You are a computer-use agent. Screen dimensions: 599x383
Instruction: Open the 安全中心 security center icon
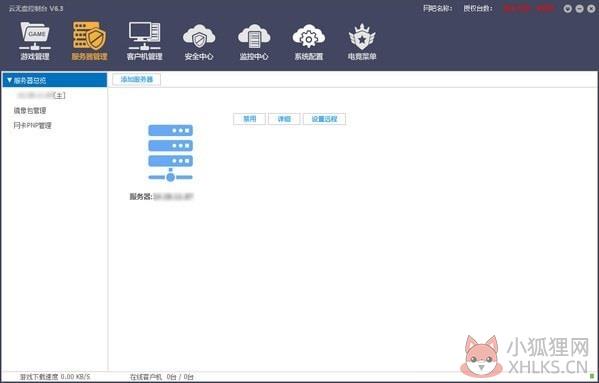click(x=199, y=42)
